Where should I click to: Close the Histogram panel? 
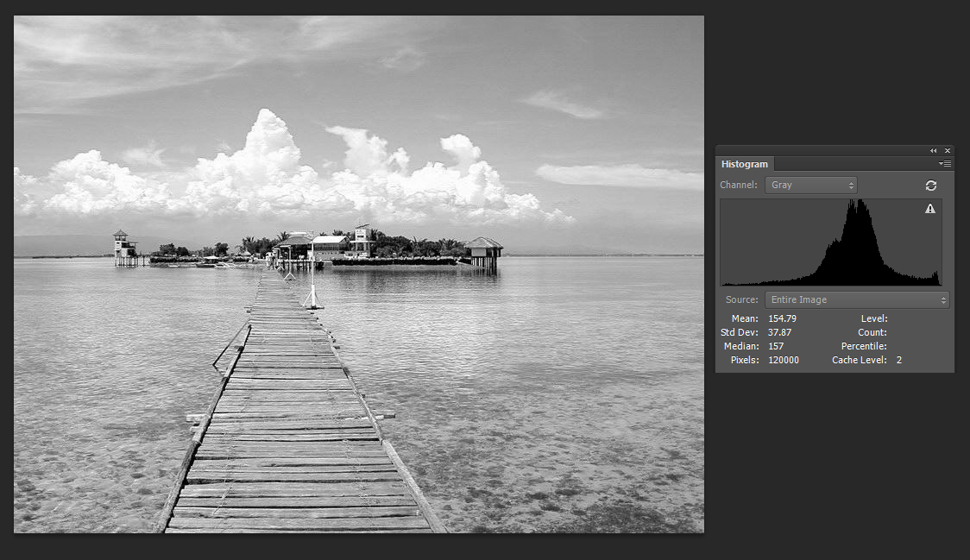coord(947,150)
